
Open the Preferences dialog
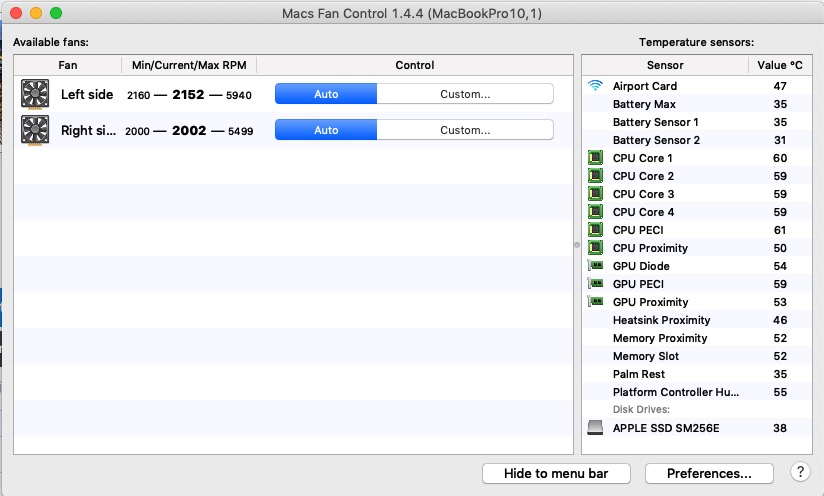pyautogui.click(x=709, y=473)
